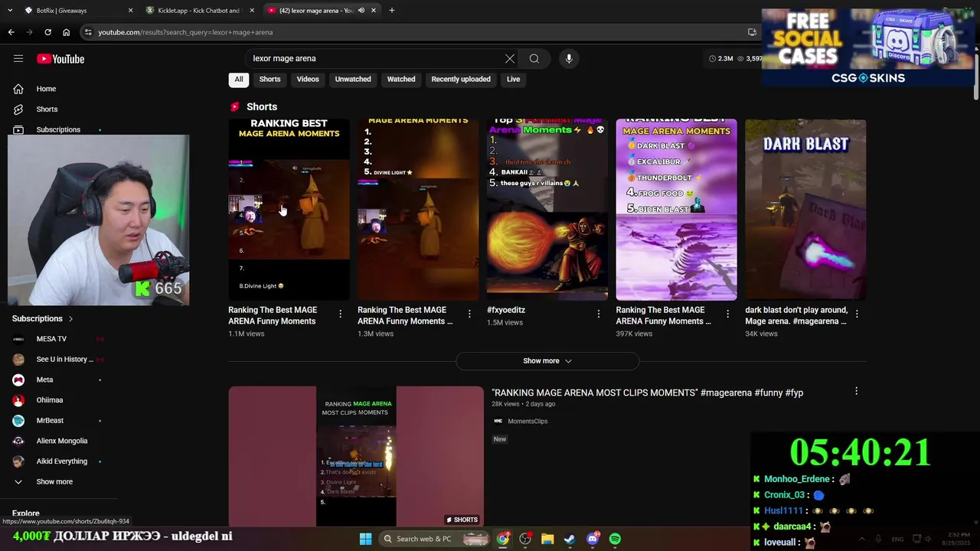Open options menu for 1.3M views short
This screenshot has width=980, height=551.
(469, 314)
